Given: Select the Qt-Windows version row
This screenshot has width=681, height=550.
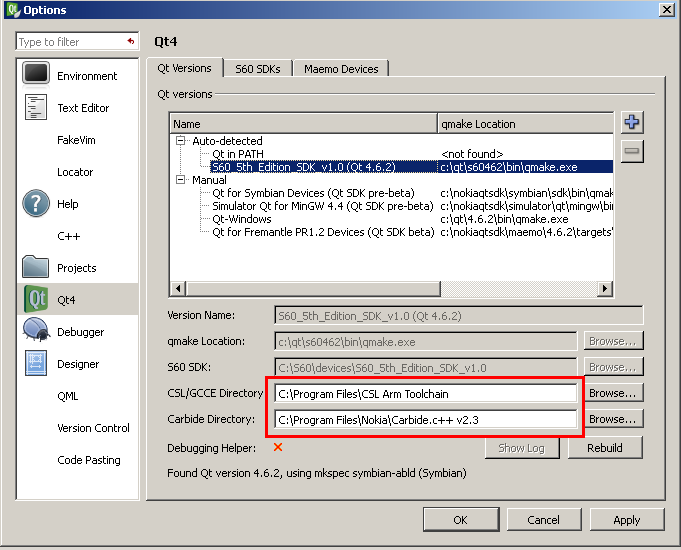Looking at the screenshot, I should coord(241,219).
